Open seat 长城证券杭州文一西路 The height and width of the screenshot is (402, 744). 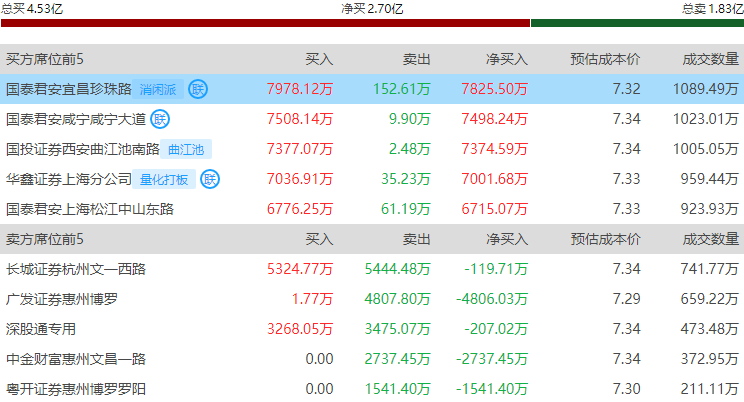(x=76, y=269)
